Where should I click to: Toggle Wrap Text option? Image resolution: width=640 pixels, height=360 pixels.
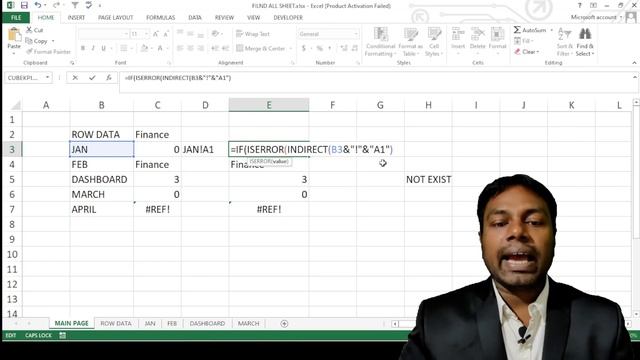pyautogui.click(x=253, y=34)
